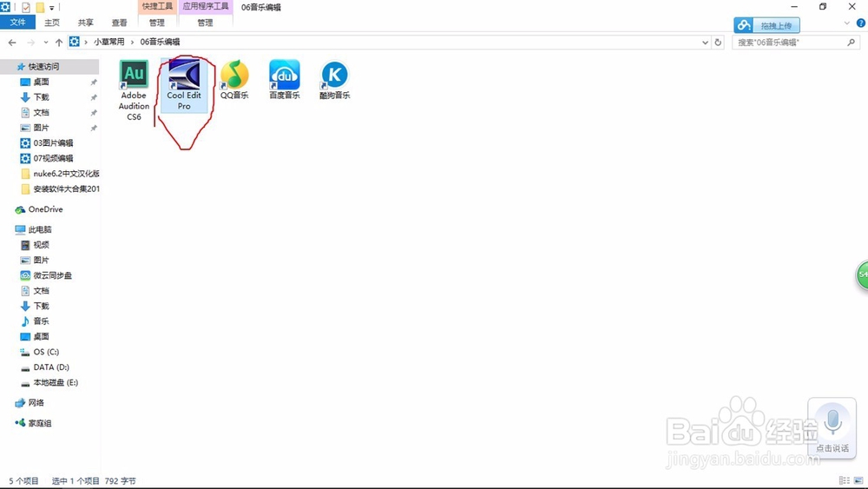Image resolution: width=868 pixels, height=489 pixels.
Task: Open the 文件 menu
Action: tap(17, 23)
